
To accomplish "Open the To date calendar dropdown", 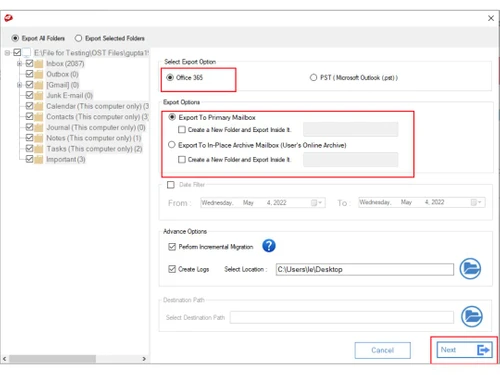I will [x=476, y=202].
